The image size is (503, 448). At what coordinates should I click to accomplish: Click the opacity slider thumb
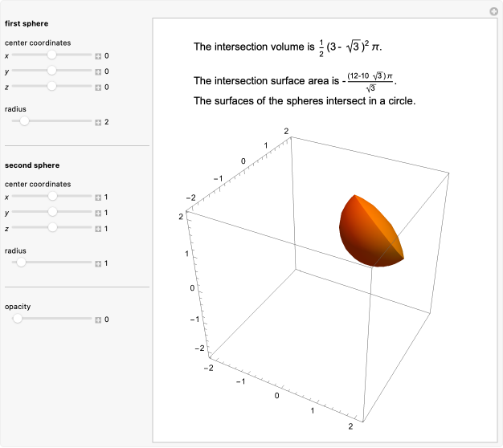click(x=17, y=319)
